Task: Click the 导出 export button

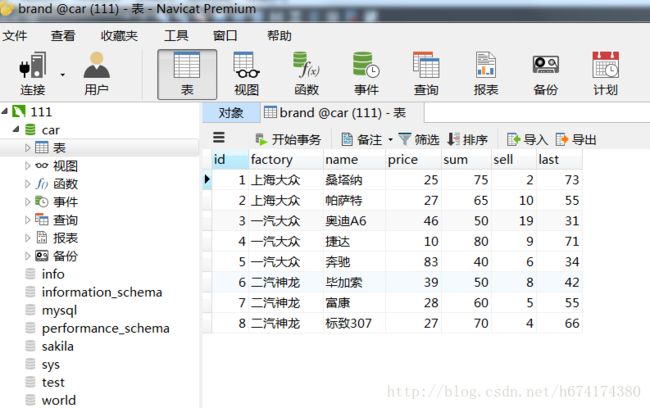Action: (x=576, y=139)
